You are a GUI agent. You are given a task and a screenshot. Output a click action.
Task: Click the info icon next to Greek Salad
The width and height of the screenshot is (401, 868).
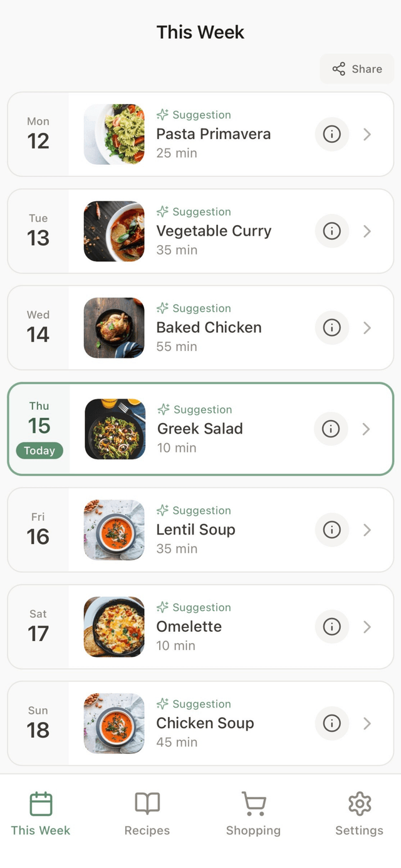331,429
